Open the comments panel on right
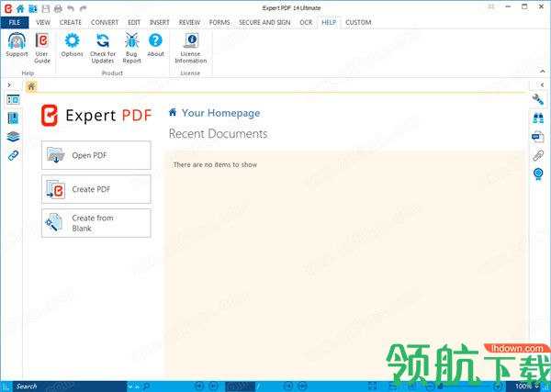551x392 pixels. coord(537,137)
